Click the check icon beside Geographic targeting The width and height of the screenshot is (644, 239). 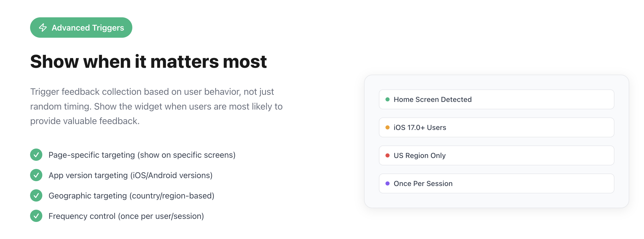tap(36, 195)
